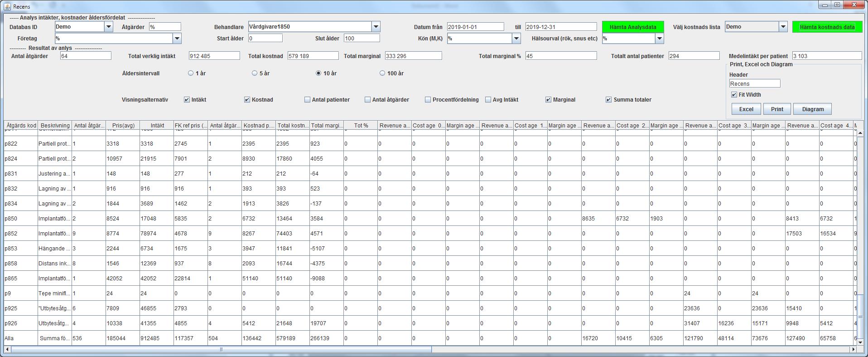Click the Totalt antal patienter field

click(694, 56)
